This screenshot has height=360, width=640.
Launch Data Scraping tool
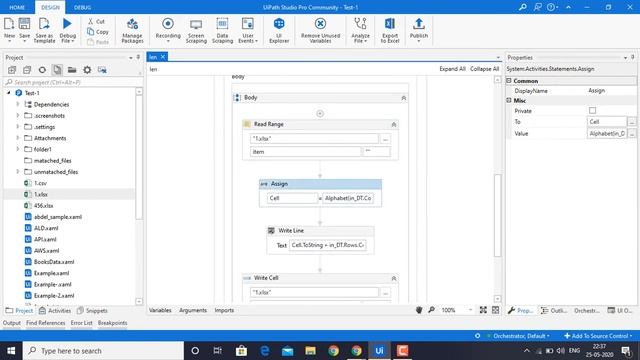(x=222, y=31)
